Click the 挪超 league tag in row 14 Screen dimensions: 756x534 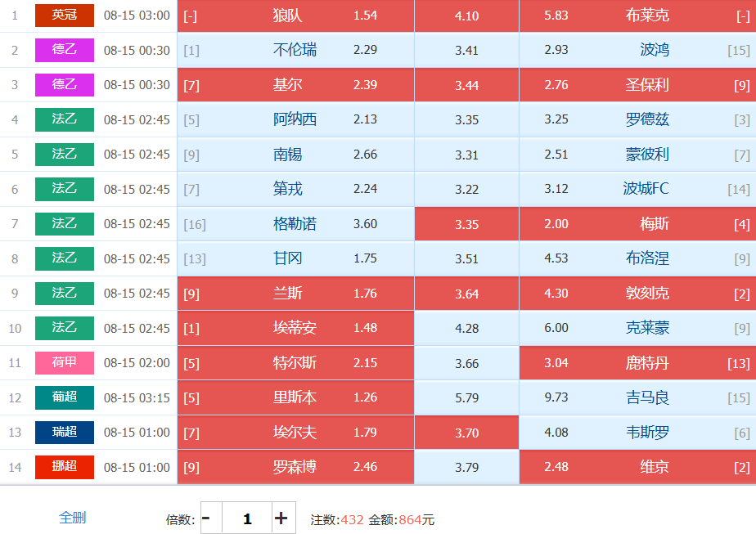[65, 466]
